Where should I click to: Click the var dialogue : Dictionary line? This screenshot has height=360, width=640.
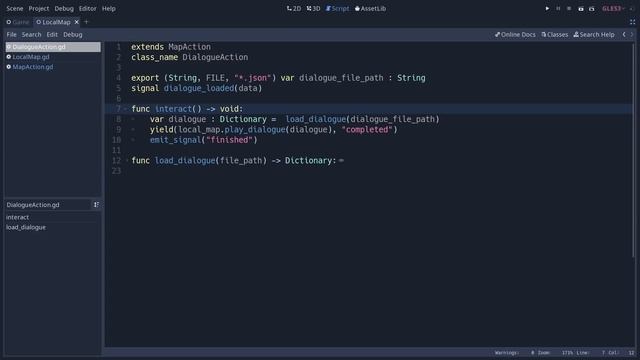(x=294, y=119)
